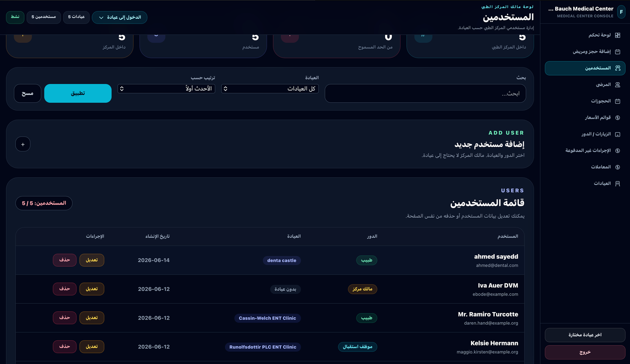Click the مالك مركز role badge
Screen dimensions: 630x364
[x=363, y=289]
